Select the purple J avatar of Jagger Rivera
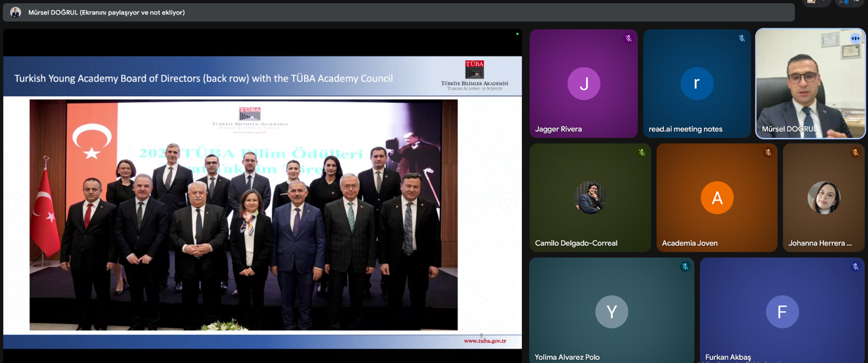Viewport: 868px width, 363px height. 583,83
